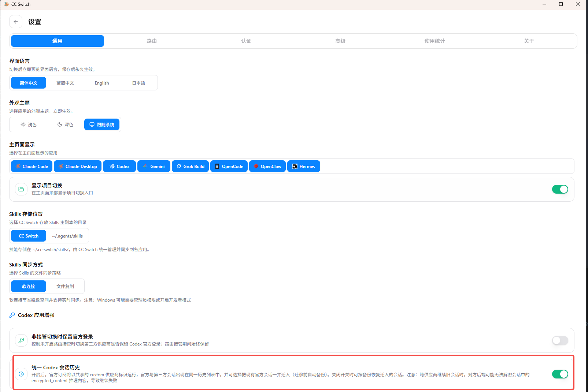588x392 pixels.
Task: Click the 外观主题 section heading
Action: 19,103
